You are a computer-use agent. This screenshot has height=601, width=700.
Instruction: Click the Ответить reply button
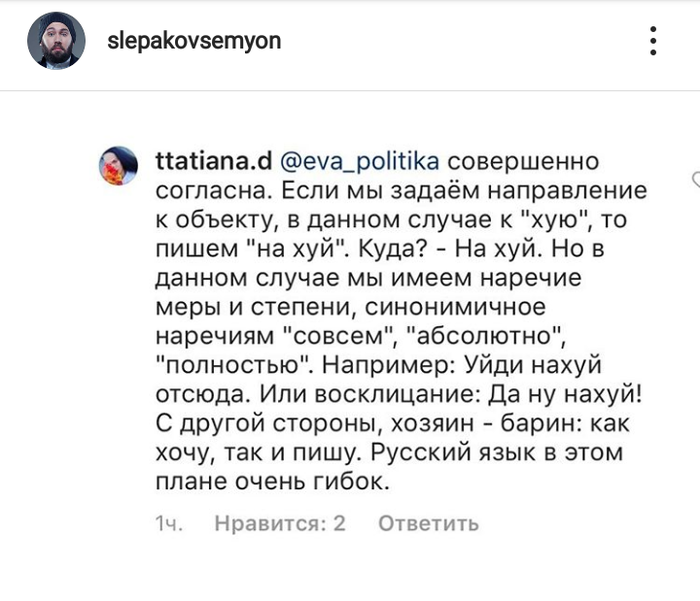(x=429, y=523)
